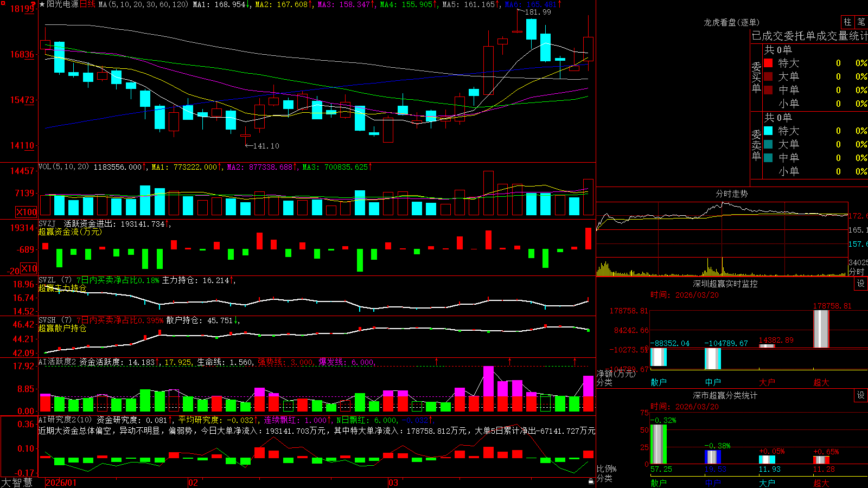Click the 02 month marker on timeline
Screen dimensions: 868x488
coord(193,483)
